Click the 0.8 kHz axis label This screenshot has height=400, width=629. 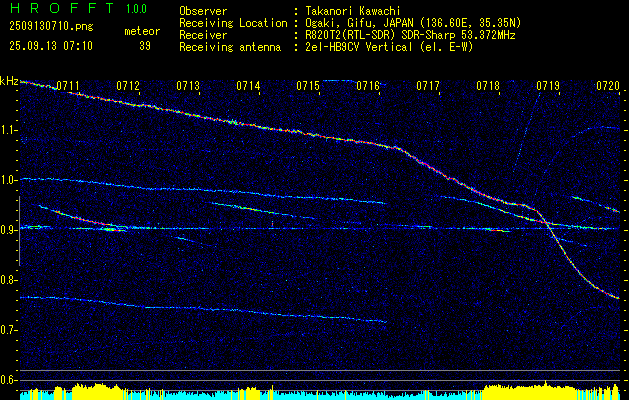9,280
